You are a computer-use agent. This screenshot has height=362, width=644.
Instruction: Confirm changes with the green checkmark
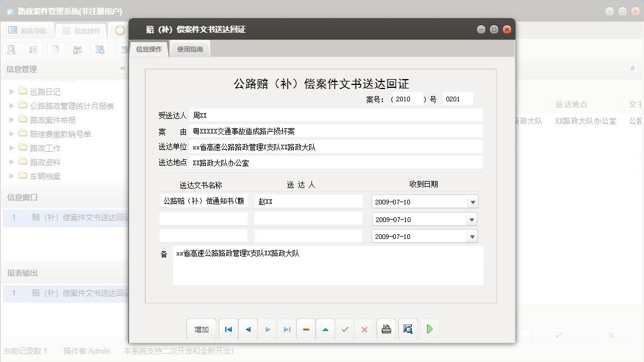(345, 329)
